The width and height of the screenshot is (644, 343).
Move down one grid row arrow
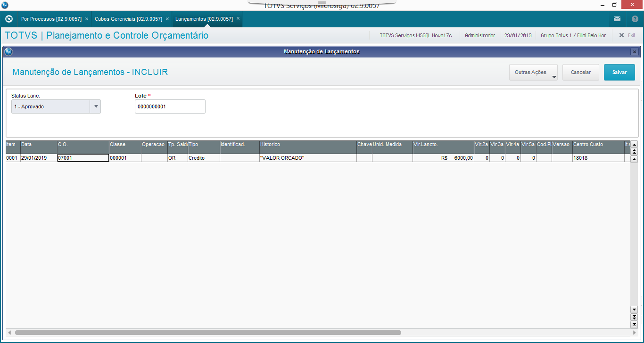click(x=634, y=310)
